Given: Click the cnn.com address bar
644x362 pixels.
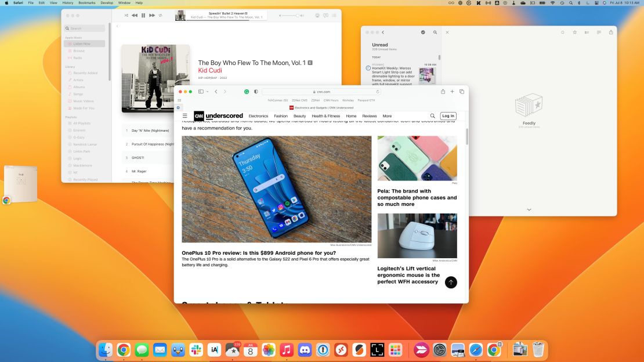Looking at the screenshot, I should 321,92.
